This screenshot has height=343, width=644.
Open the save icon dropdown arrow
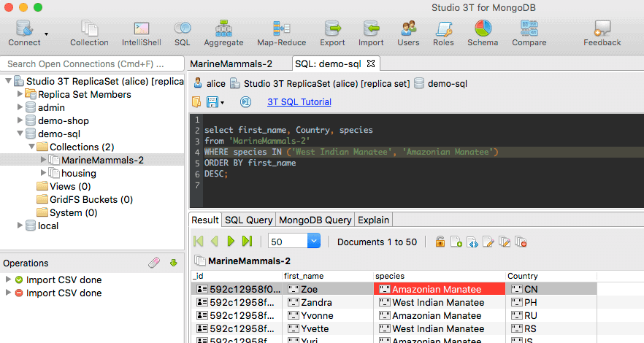(x=222, y=103)
